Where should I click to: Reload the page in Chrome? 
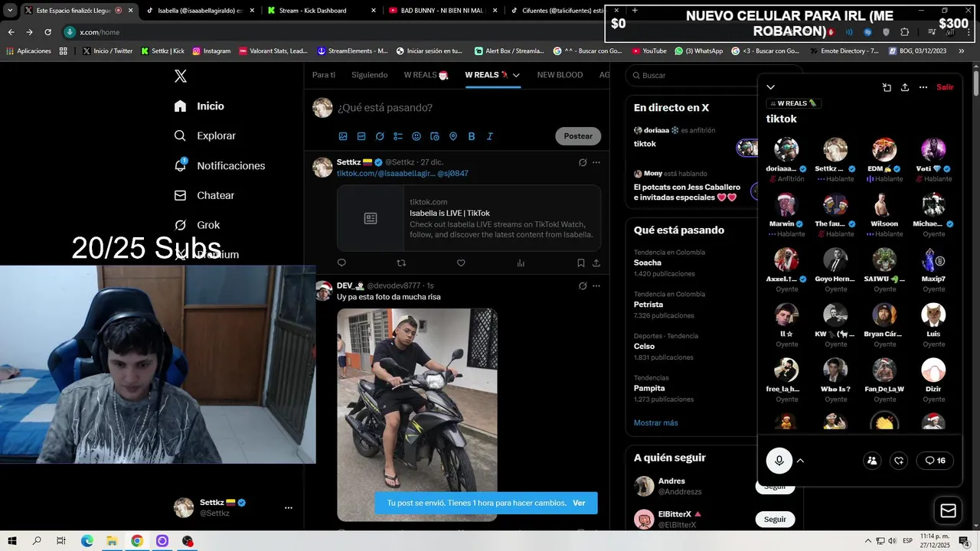[x=47, y=32]
